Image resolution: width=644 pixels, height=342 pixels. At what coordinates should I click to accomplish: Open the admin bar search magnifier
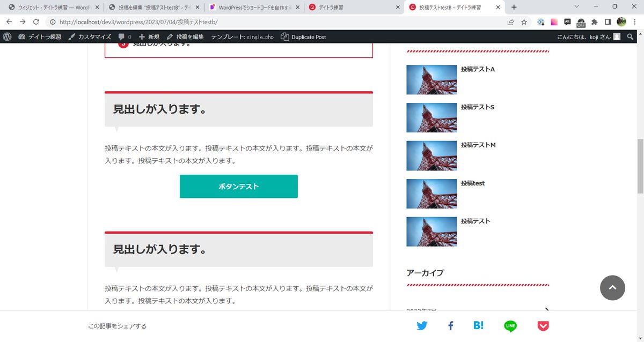tap(630, 37)
